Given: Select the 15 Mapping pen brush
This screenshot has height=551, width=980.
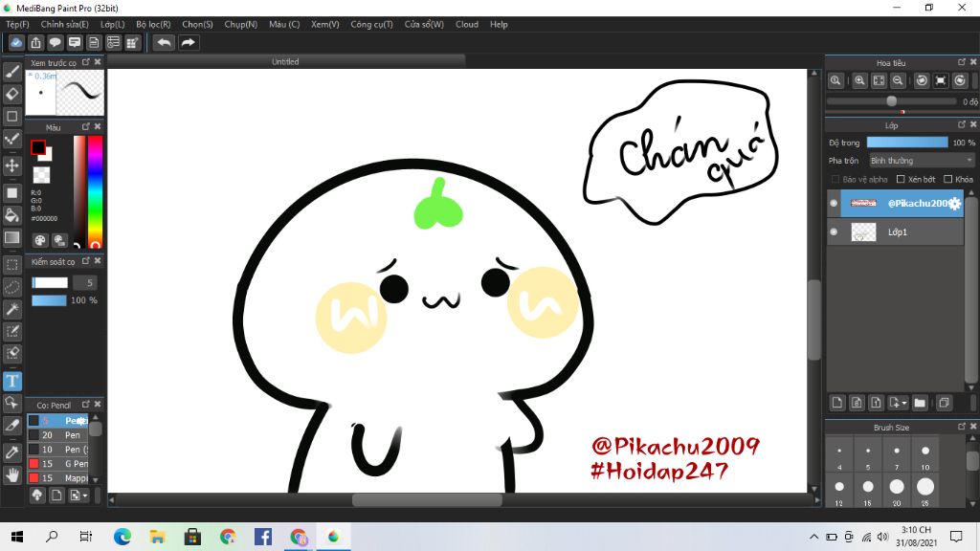Looking at the screenshot, I should [58, 478].
